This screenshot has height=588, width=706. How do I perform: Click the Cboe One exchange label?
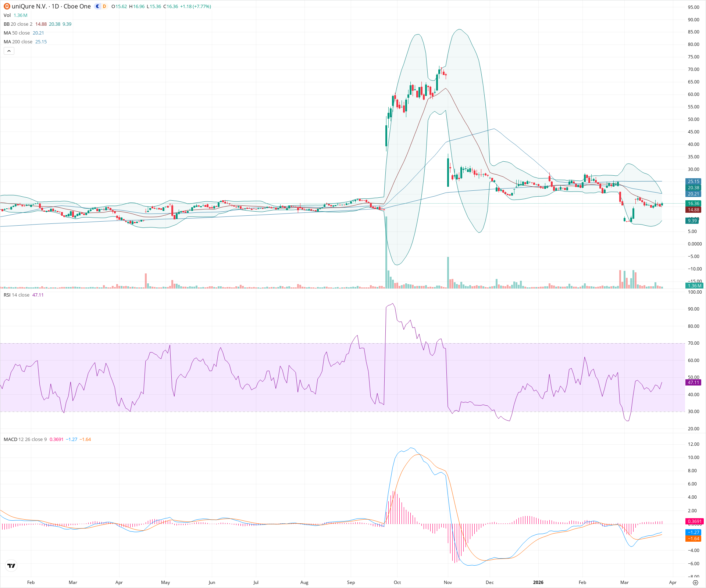point(78,6)
